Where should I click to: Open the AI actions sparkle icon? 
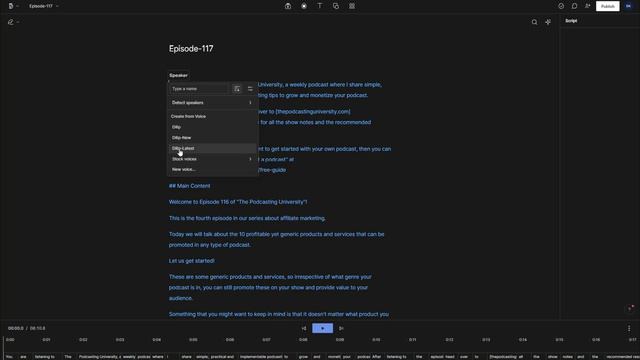[x=548, y=22]
